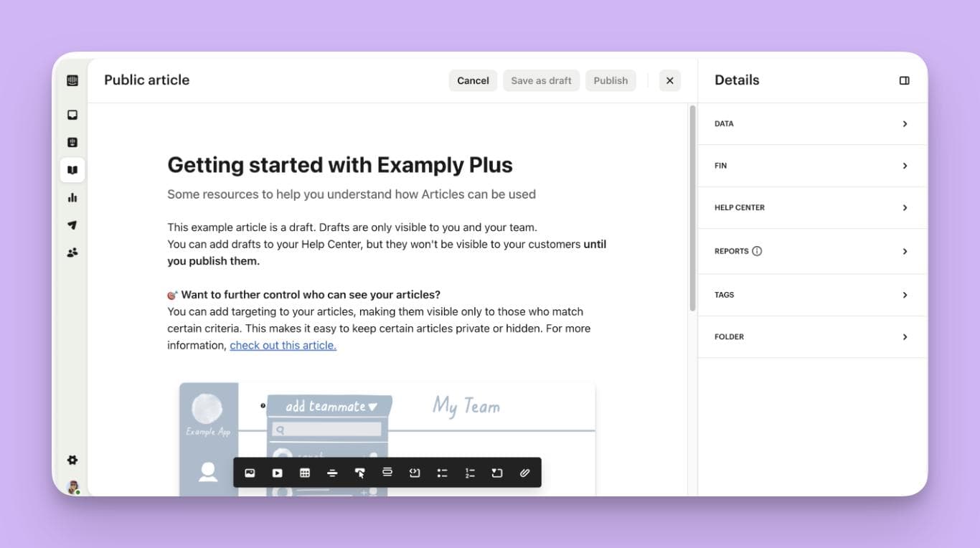Toggle the Details side panel icon
Image resolution: width=980 pixels, height=548 pixels.
point(904,80)
